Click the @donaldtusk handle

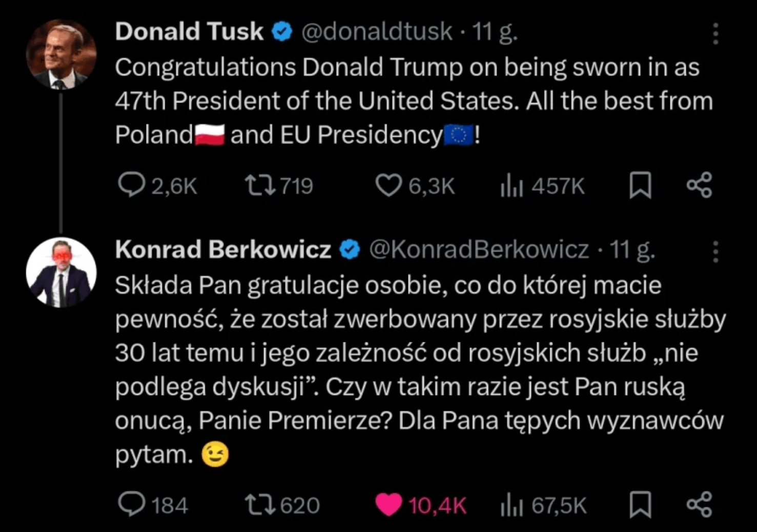click(x=377, y=31)
